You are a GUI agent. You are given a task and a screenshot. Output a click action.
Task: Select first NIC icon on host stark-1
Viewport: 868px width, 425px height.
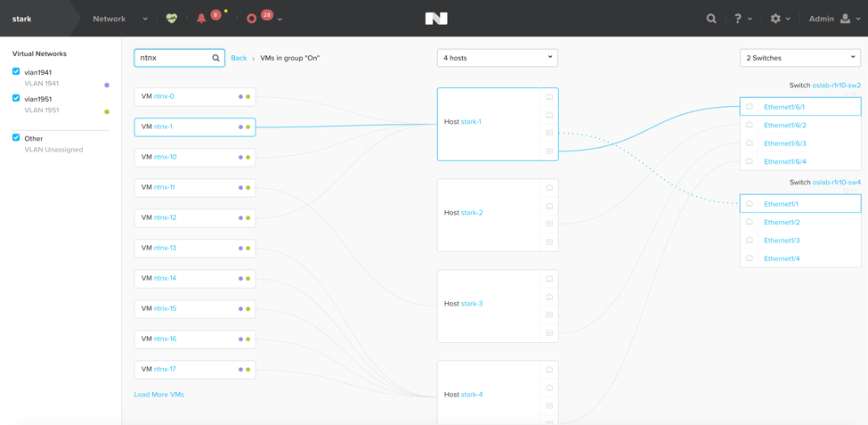pyautogui.click(x=549, y=96)
